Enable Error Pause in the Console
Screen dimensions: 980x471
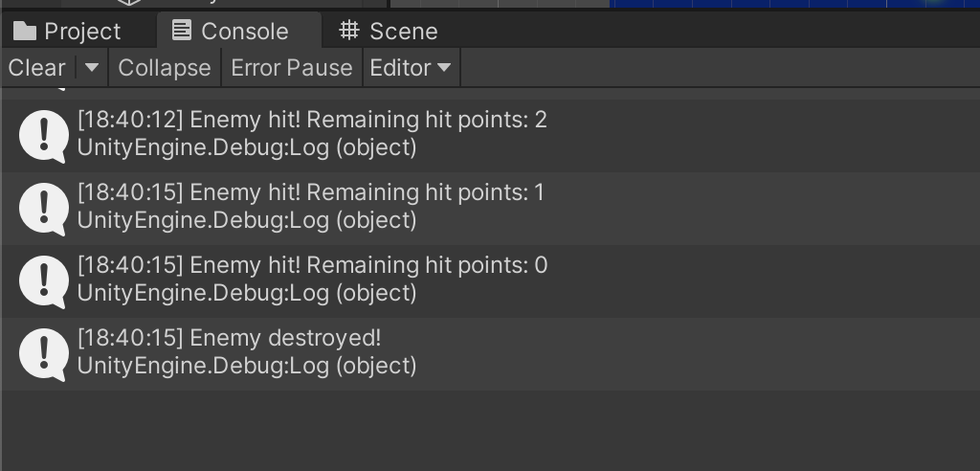tap(292, 68)
